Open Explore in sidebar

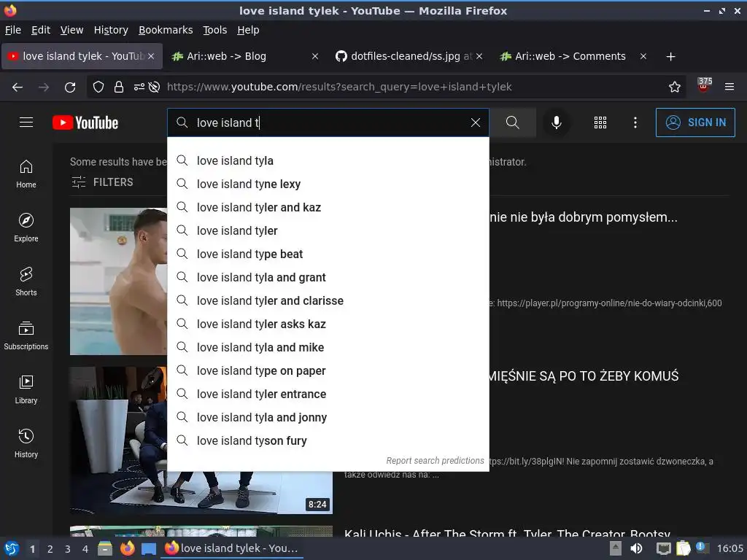pyautogui.click(x=26, y=228)
